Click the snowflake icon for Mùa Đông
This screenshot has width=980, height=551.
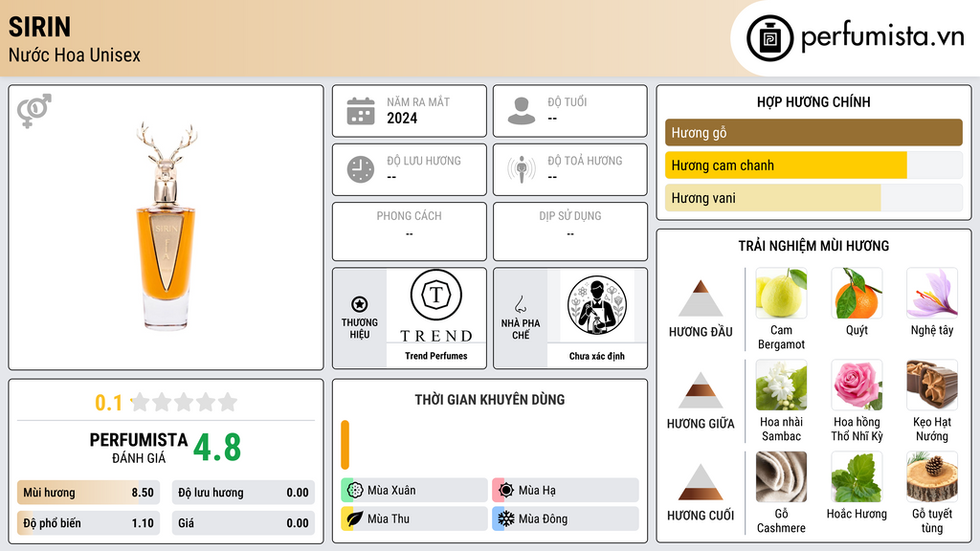[x=506, y=518]
